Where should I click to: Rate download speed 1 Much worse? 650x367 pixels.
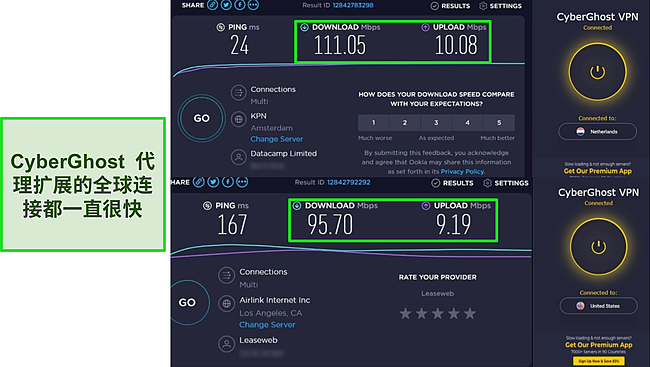coord(374,123)
